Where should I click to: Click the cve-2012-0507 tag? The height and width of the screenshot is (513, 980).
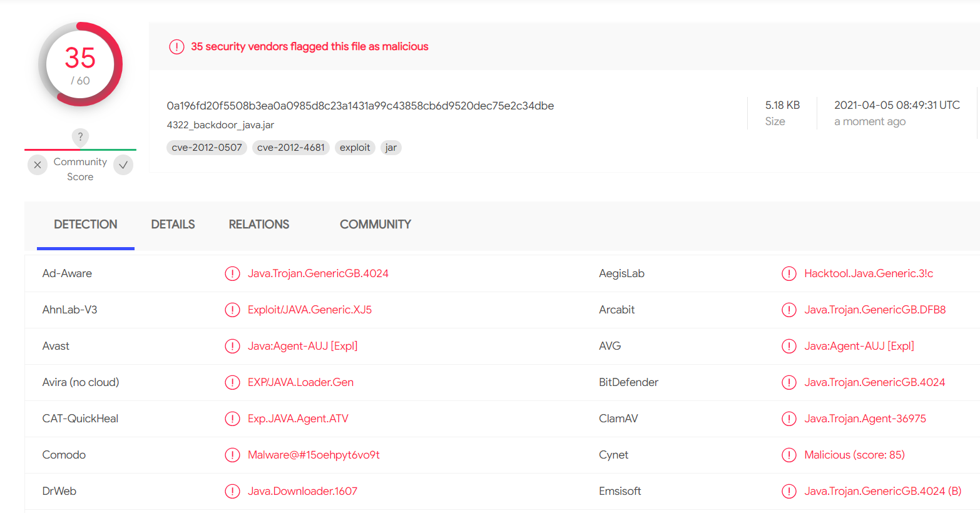click(207, 148)
